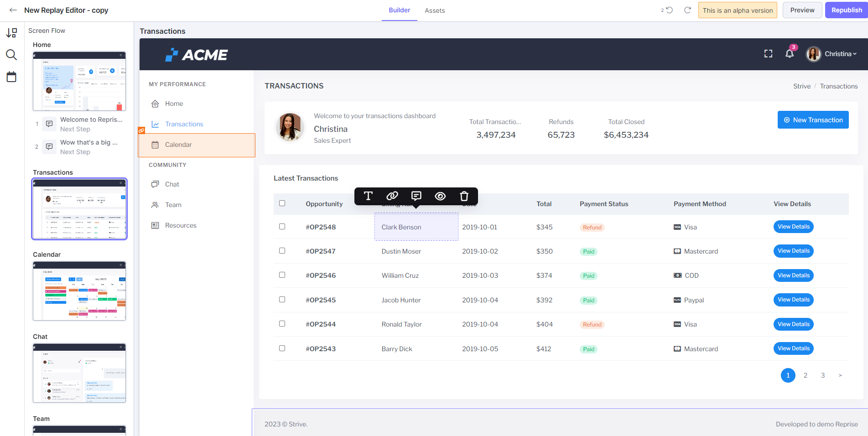
Task: Click View Details for #OP2548
Action: point(794,227)
